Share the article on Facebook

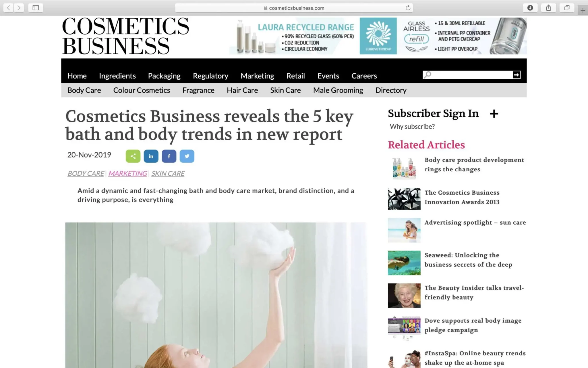[x=169, y=156]
